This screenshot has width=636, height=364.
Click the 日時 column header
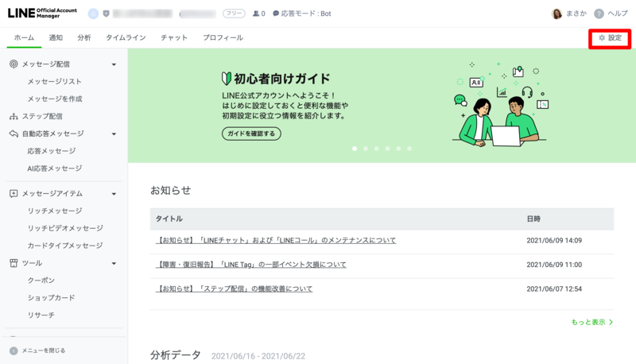click(x=533, y=219)
